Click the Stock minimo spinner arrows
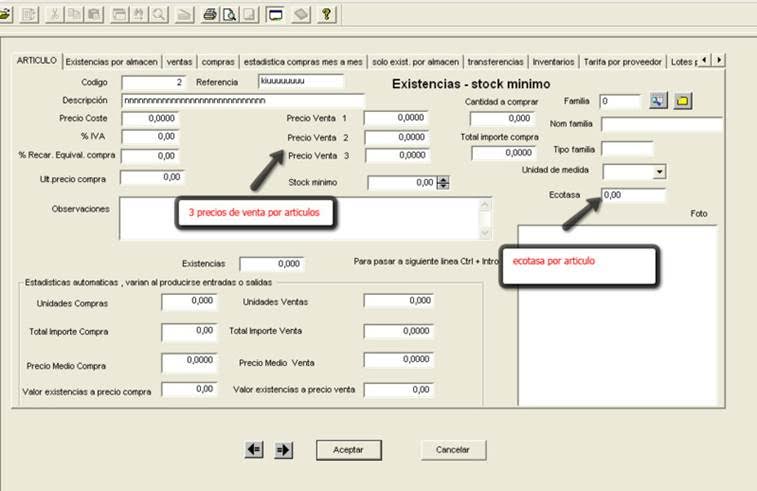This screenshot has height=491, width=757. (x=444, y=182)
